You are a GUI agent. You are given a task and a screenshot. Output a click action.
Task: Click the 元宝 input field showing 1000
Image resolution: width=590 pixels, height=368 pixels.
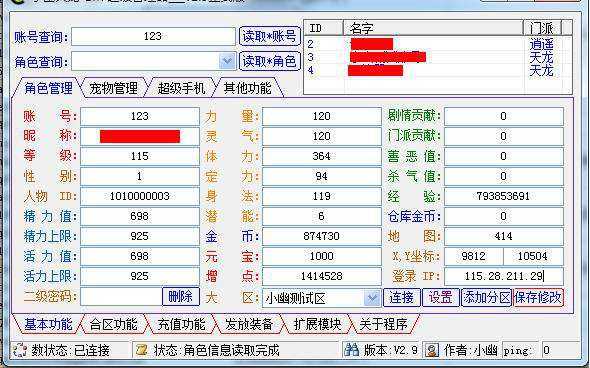[322, 256]
